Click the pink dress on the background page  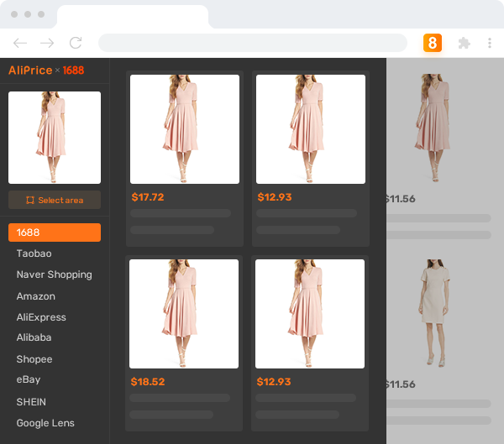433,128
